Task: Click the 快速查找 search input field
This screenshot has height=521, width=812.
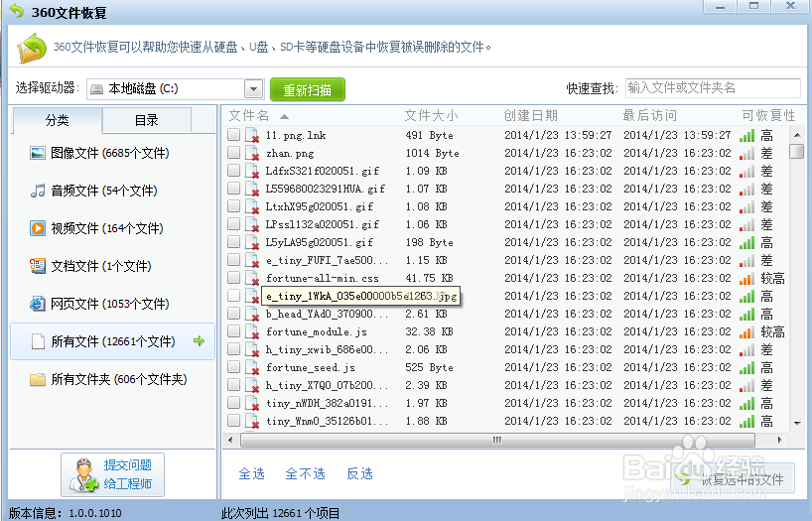Action: [713, 88]
